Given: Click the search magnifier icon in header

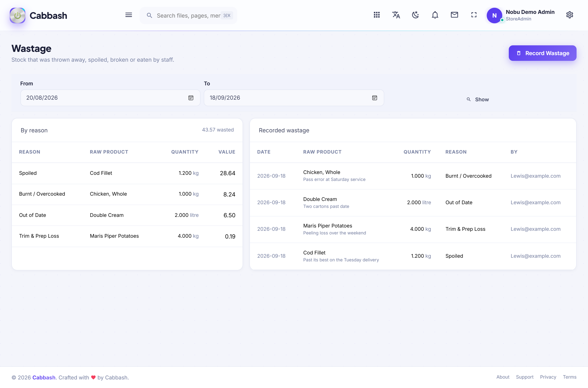Looking at the screenshot, I should tap(149, 15).
